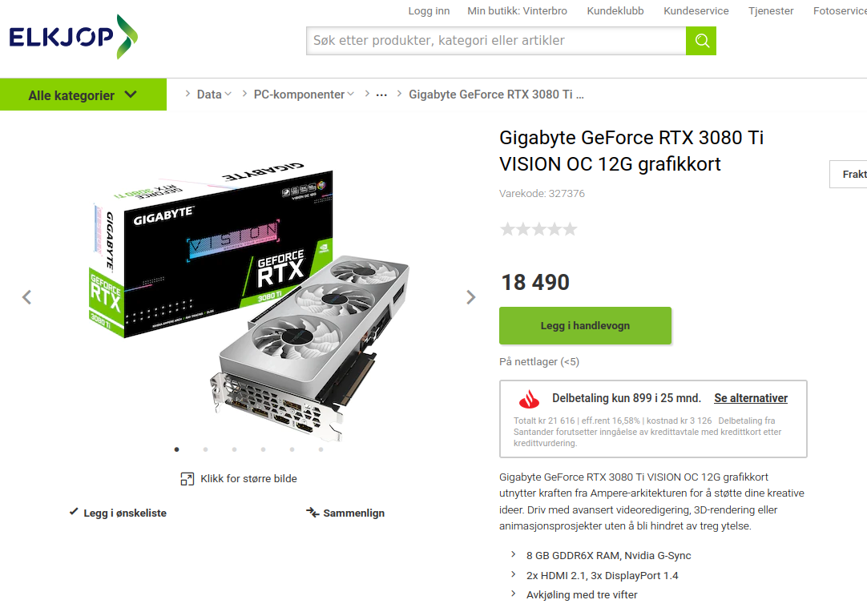Focus the product search input field
867x616 pixels.
tap(496, 41)
